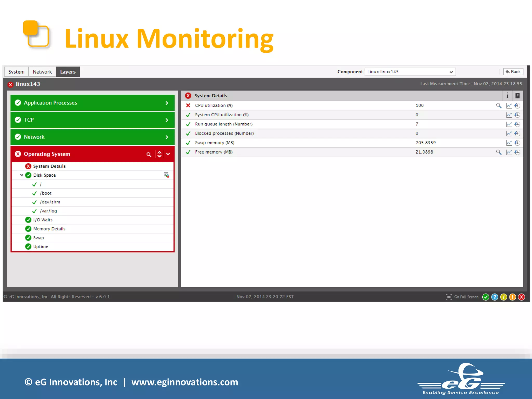Click the eG logo in slide footer

(x=461, y=379)
